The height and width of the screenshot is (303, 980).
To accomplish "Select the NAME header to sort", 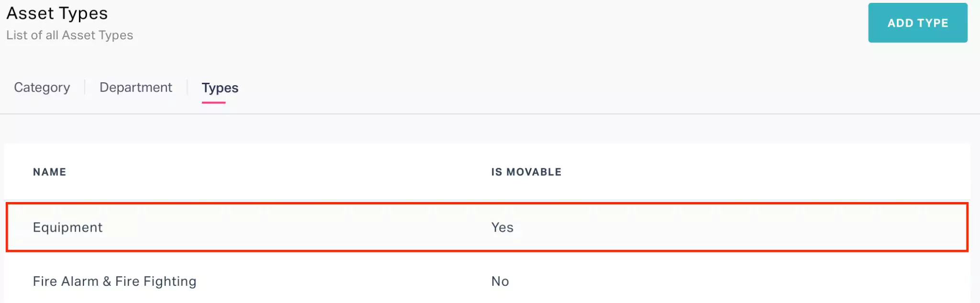I will pos(50,171).
